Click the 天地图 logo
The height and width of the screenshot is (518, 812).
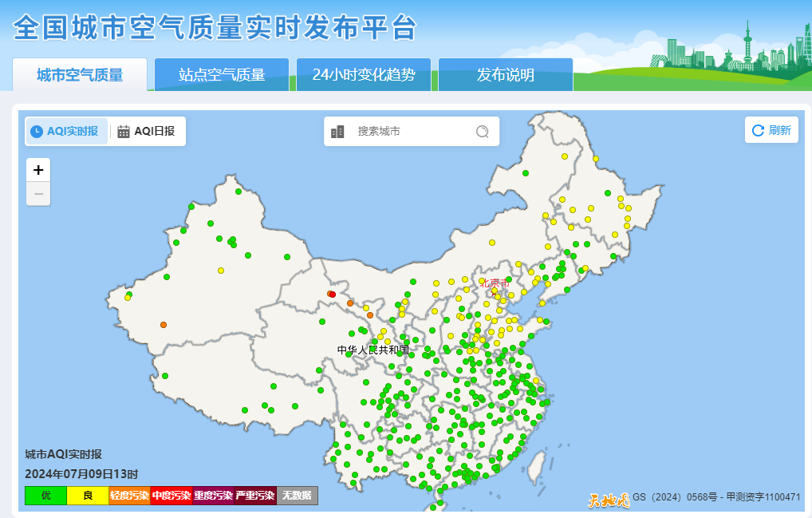coord(609,500)
